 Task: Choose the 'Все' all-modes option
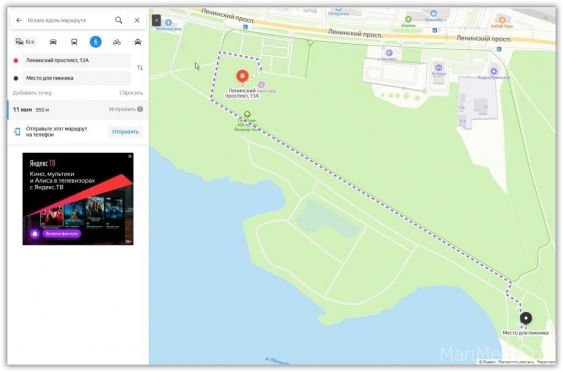pos(25,42)
